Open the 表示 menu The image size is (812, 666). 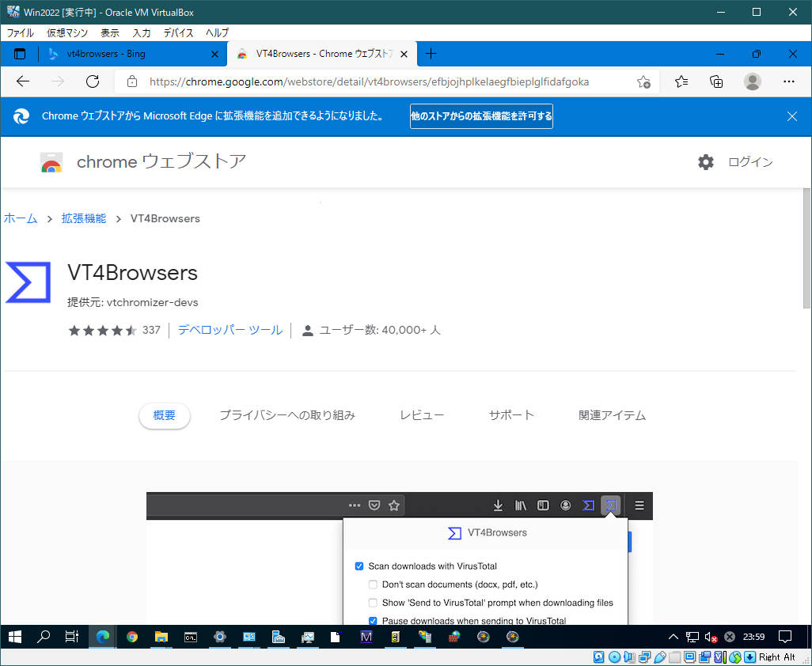[x=110, y=33]
